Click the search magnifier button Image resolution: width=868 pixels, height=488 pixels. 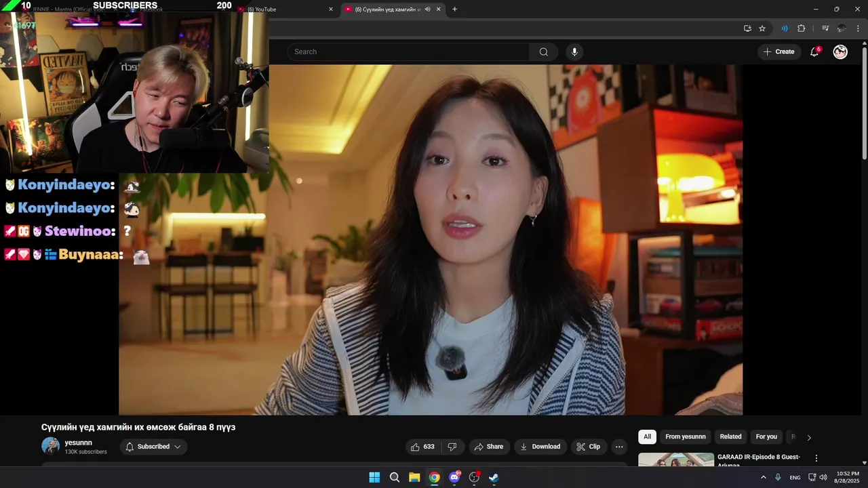click(544, 52)
